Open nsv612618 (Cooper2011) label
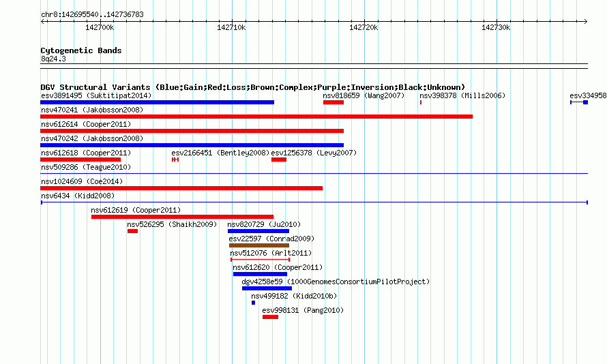 click(x=86, y=153)
